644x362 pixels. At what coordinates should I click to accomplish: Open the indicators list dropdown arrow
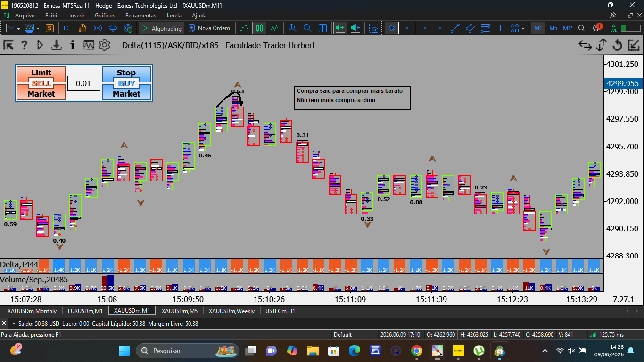click(38, 28)
